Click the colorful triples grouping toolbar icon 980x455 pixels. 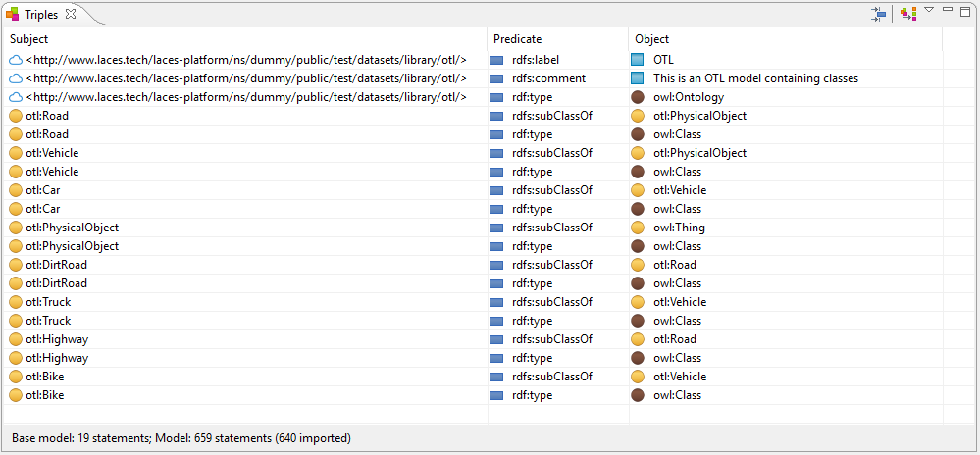908,14
